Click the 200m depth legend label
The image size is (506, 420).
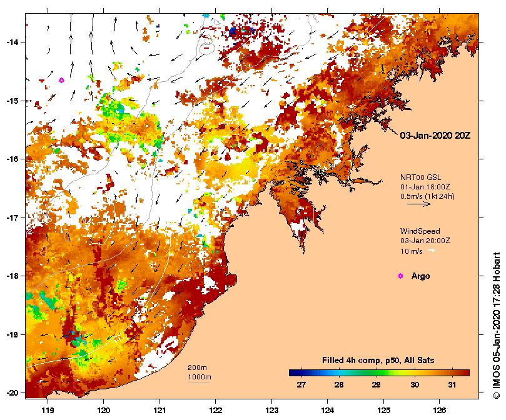tap(197, 367)
